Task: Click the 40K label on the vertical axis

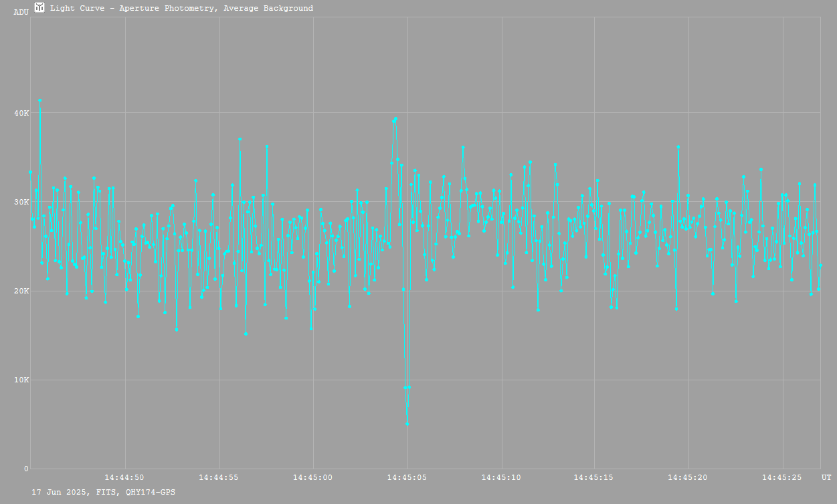Action: [x=21, y=113]
